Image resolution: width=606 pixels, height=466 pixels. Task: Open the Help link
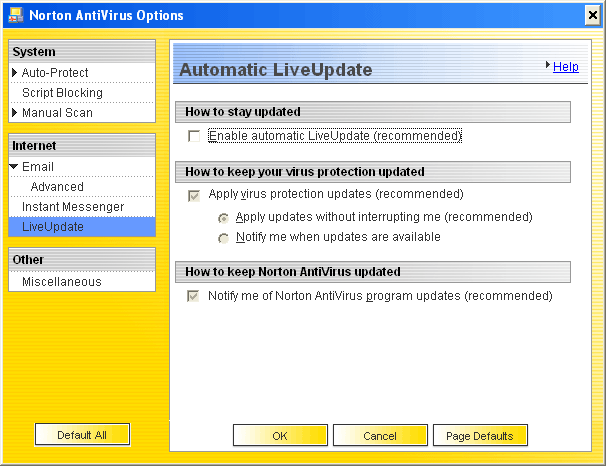(565, 67)
